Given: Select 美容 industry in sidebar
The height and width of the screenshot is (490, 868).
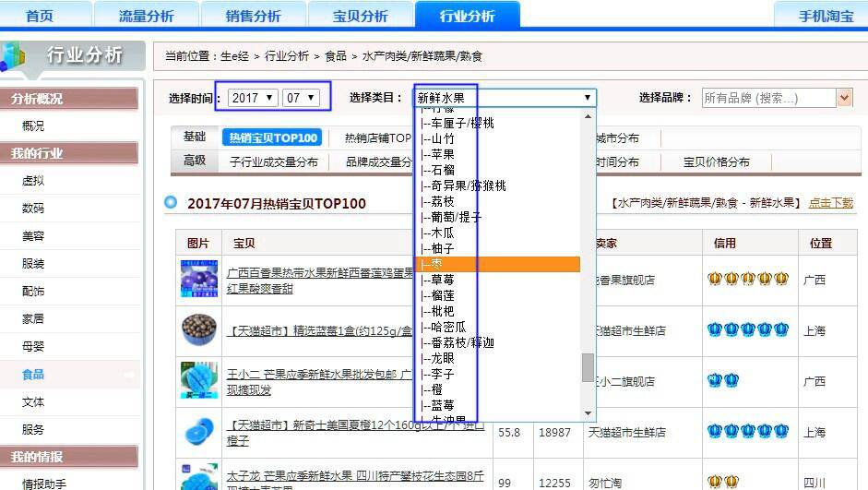Looking at the screenshot, I should [x=32, y=236].
